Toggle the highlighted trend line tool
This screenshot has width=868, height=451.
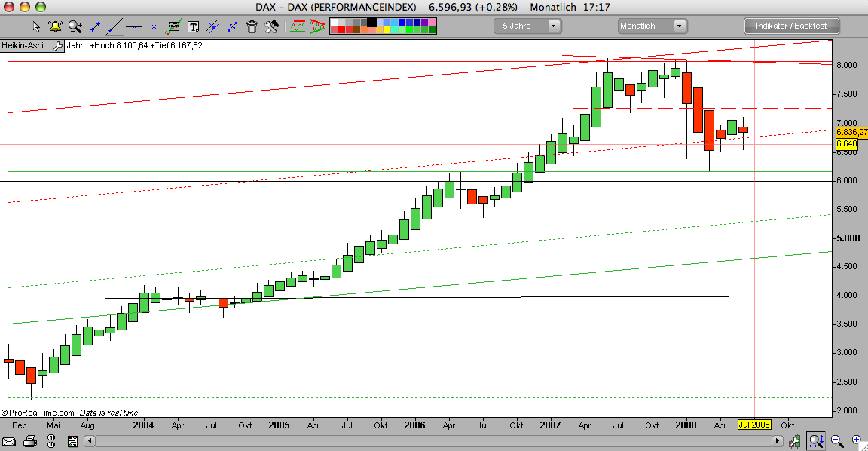[x=115, y=26]
